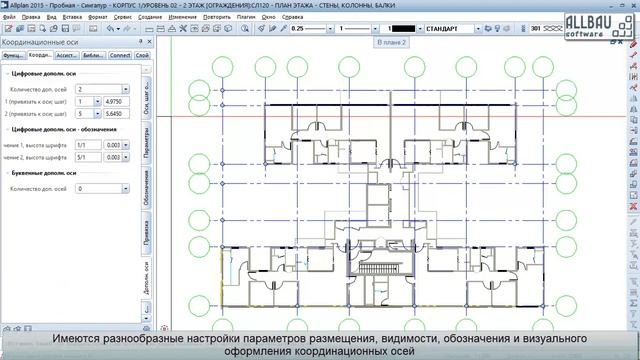This screenshot has width=640, height=360.
Task: Open the Вид menu
Action: [x=51, y=17]
